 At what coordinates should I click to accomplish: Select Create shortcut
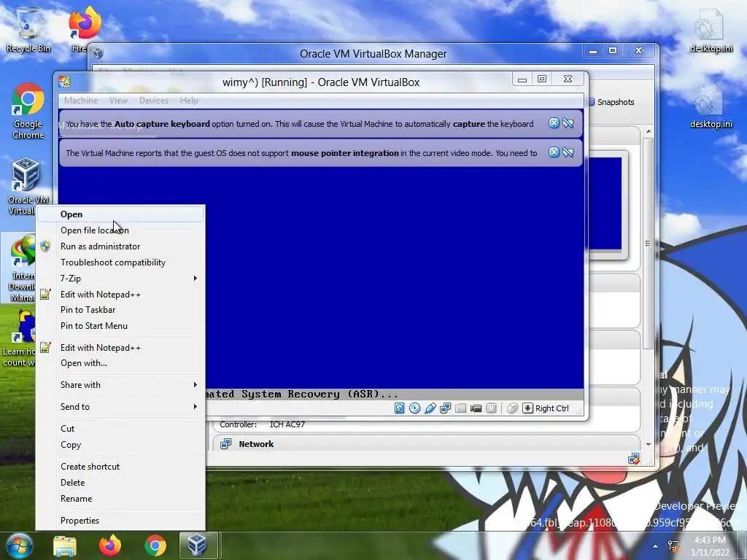coord(120,467)
